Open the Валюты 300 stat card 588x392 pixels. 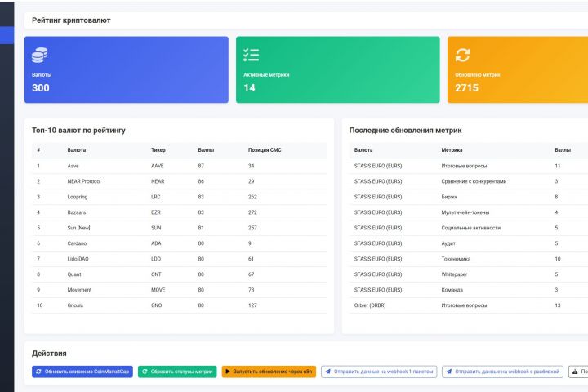(x=127, y=69)
